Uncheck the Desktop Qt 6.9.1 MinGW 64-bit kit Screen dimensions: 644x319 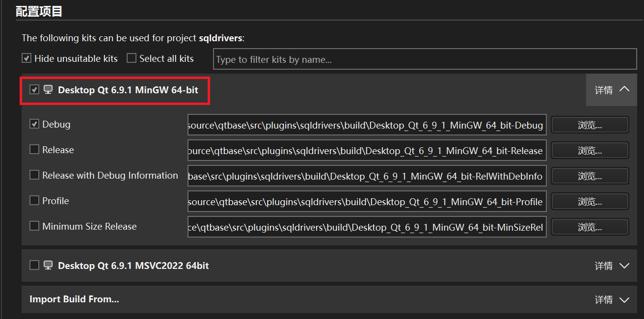[x=34, y=90]
